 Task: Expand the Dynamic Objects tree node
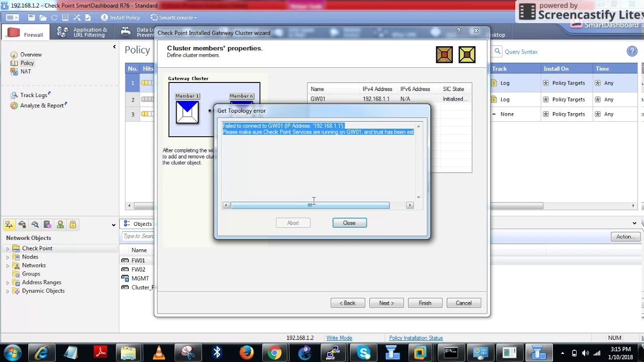8,292
